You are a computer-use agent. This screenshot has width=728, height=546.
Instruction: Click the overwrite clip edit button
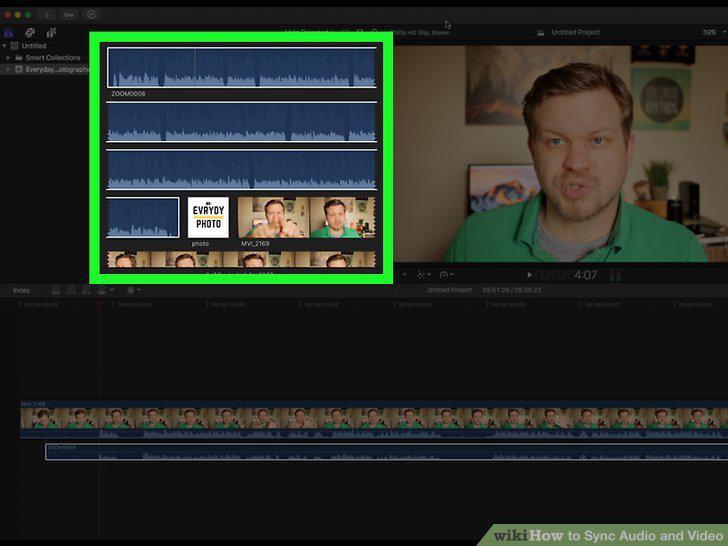[102, 290]
